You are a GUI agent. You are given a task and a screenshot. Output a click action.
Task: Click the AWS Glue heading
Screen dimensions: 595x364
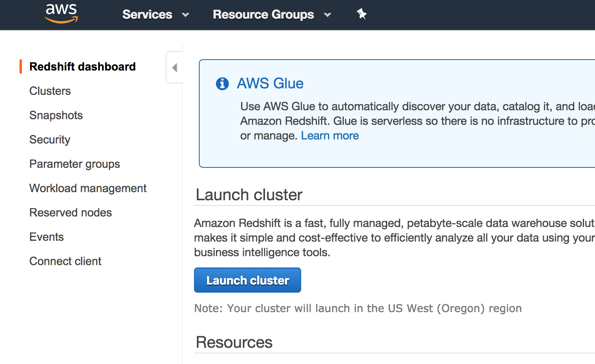click(270, 84)
